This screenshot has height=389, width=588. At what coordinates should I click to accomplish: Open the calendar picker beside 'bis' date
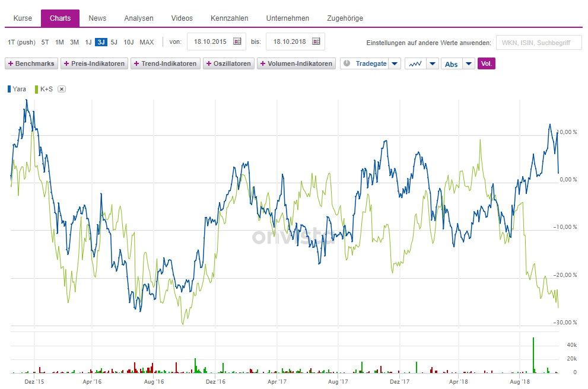pos(316,42)
